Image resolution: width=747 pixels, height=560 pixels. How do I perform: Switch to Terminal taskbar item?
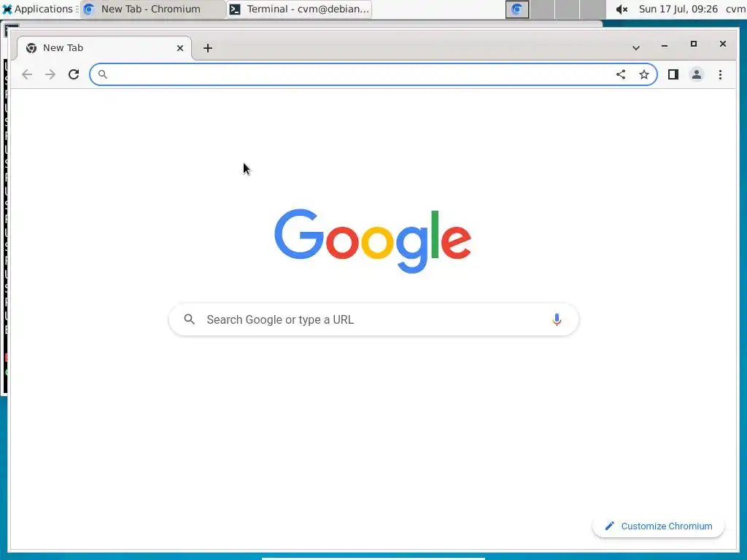tap(299, 9)
